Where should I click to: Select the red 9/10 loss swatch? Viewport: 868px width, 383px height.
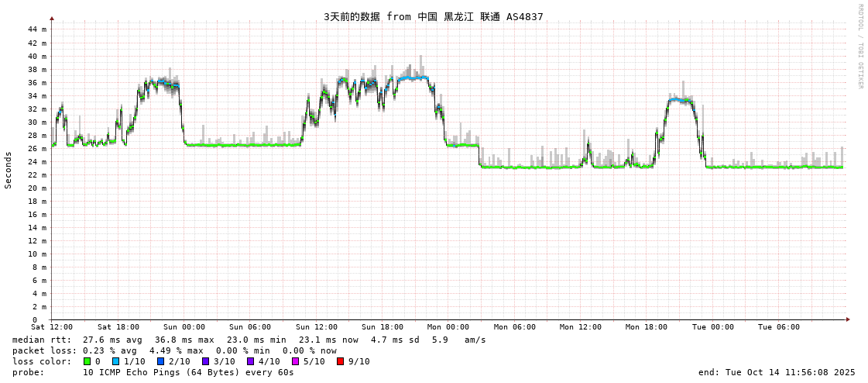point(340,361)
